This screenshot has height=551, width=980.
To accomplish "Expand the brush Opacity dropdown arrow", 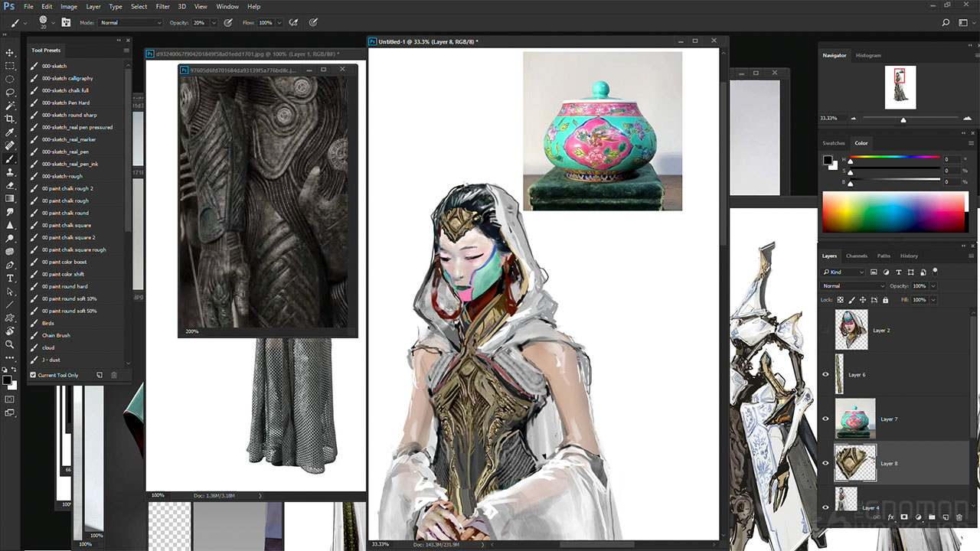I will pos(213,23).
